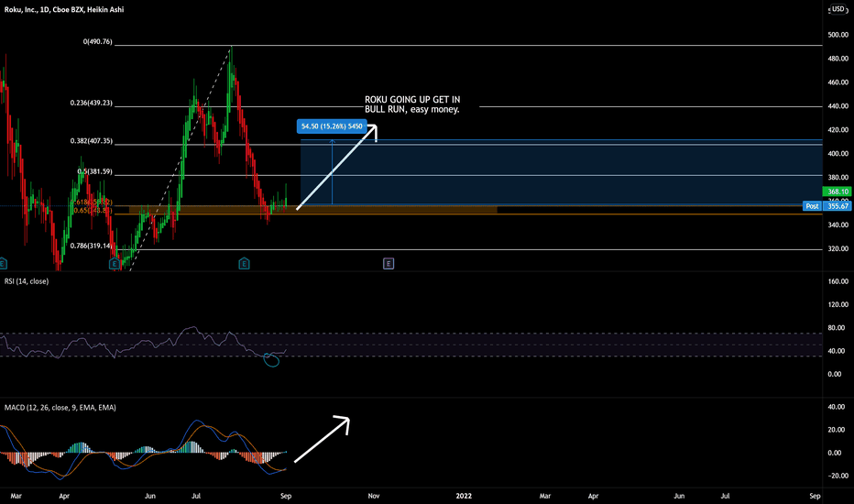
Task: Click 80.00 on the RSI scale
Action: [x=837, y=328]
